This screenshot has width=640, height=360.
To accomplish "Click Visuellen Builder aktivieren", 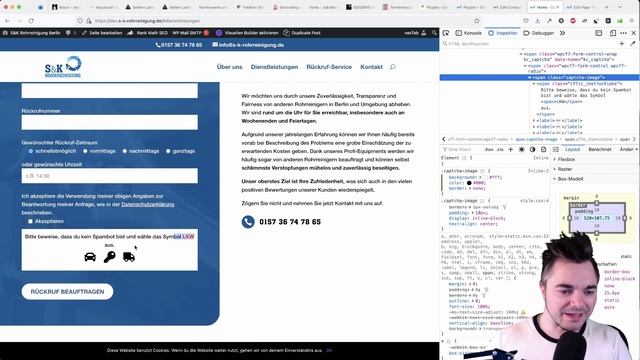I will point(247,33).
